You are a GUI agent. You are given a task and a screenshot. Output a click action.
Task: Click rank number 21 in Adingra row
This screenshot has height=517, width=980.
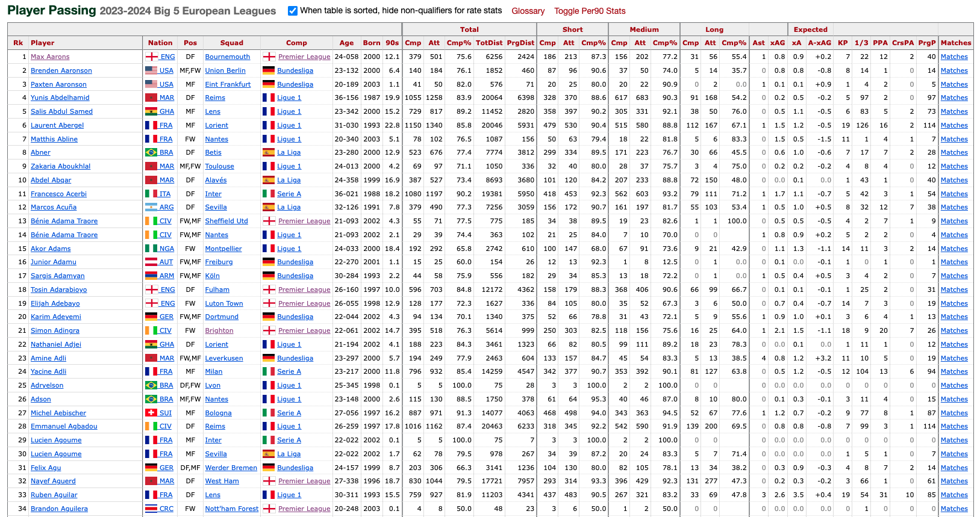pyautogui.click(x=22, y=330)
